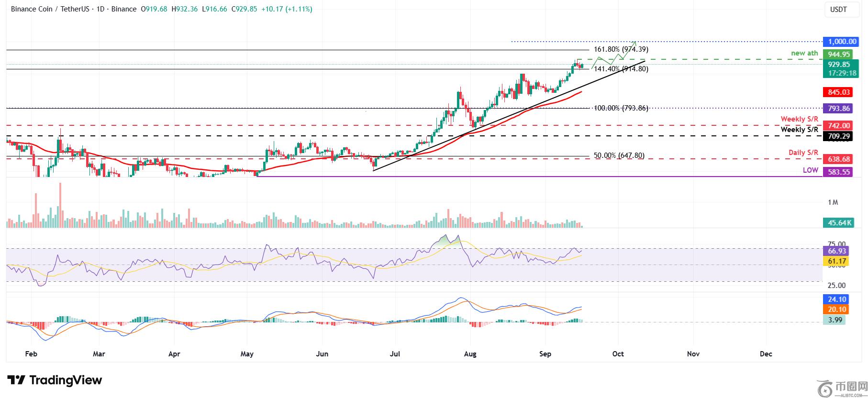The width and height of the screenshot is (868, 398).
Task: Select the 1D interval label
Action: [x=100, y=9]
